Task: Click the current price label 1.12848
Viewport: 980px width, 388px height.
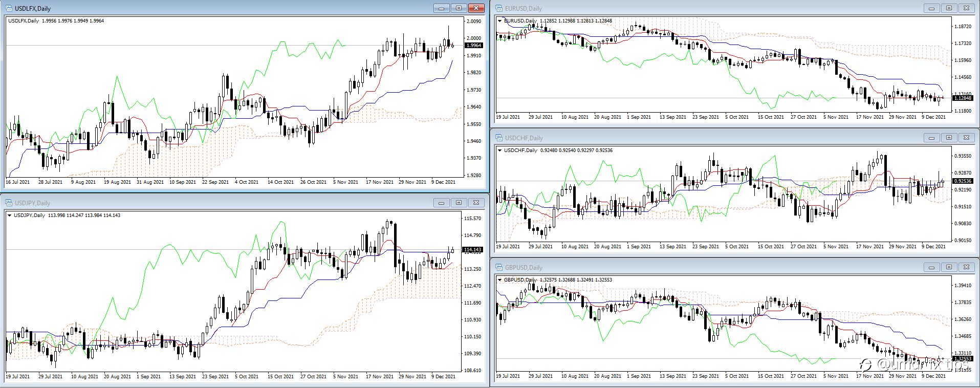Action: (963, 98)
